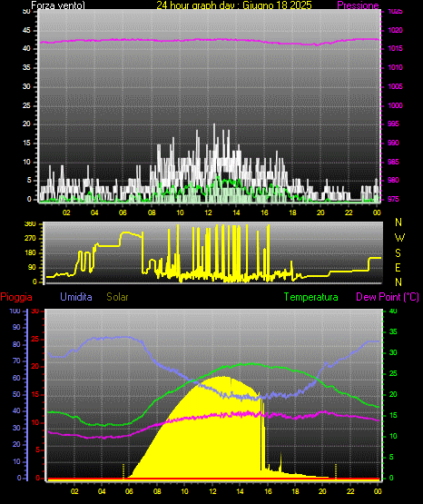The image size is (423, 504).
Task: Click the 18 hour tick under bottom graph
Action: (x=295, y=491)
